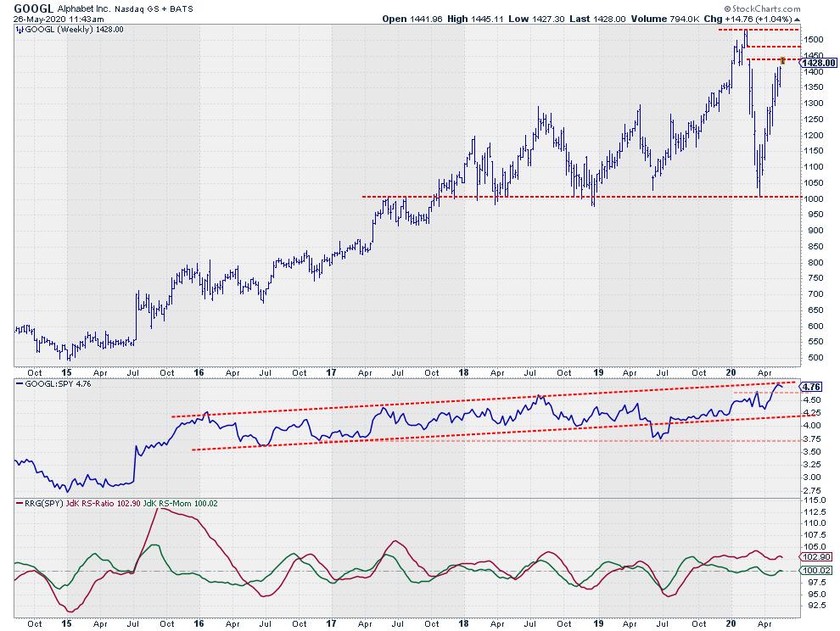Click the GOOGL (Weekly) legend marker icon
Image resolution: width=840 pixels, height=631 pixels.
pos(20,30)
